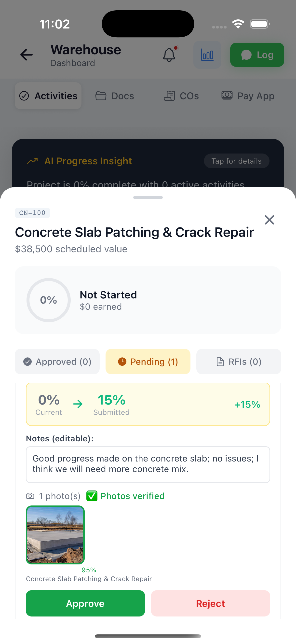Open the bar chart analytics icon
The image size is (296, 644).
207,55
